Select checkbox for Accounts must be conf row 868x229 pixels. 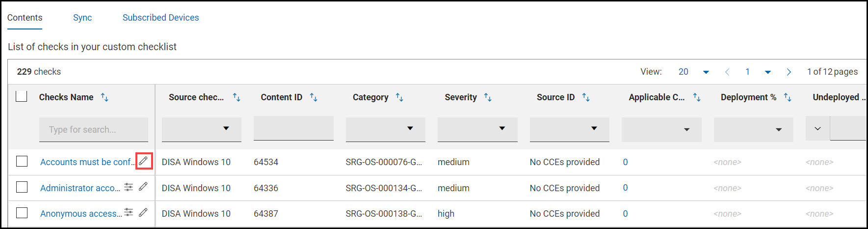pyautogui.click(x=22, y=161)
